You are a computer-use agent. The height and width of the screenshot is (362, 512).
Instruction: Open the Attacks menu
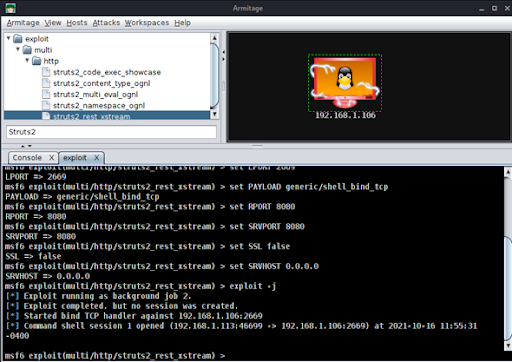click(106, 23)
